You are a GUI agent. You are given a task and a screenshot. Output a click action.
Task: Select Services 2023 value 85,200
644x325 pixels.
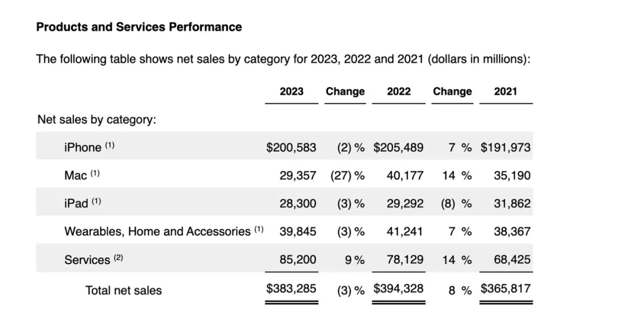pos(298,259)
